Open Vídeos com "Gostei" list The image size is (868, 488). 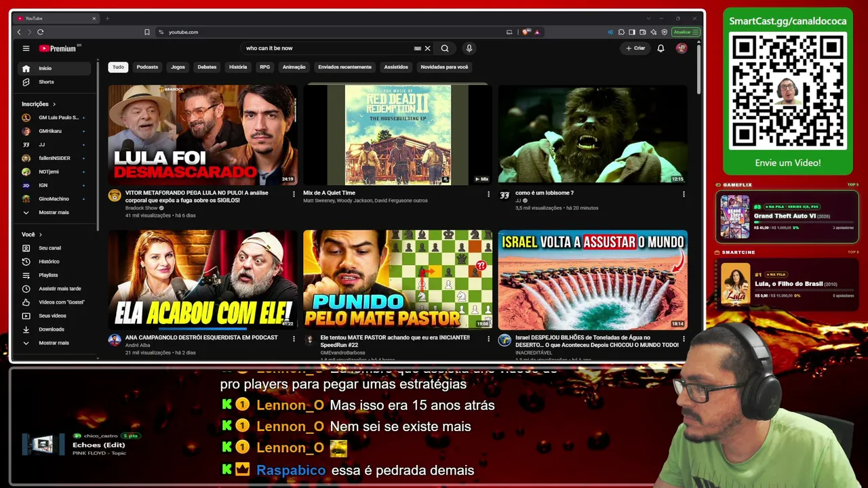pos(54,302)
